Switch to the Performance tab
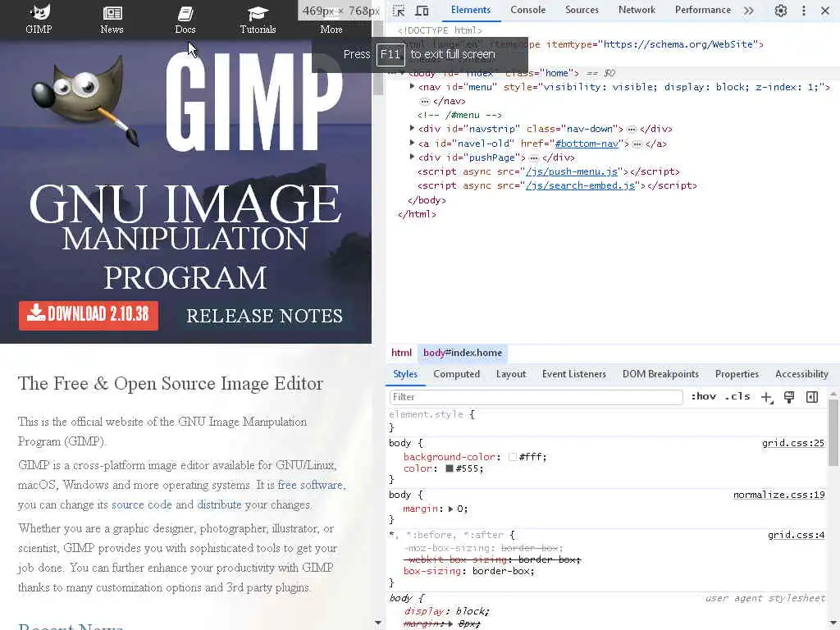 tap(703, 10)
